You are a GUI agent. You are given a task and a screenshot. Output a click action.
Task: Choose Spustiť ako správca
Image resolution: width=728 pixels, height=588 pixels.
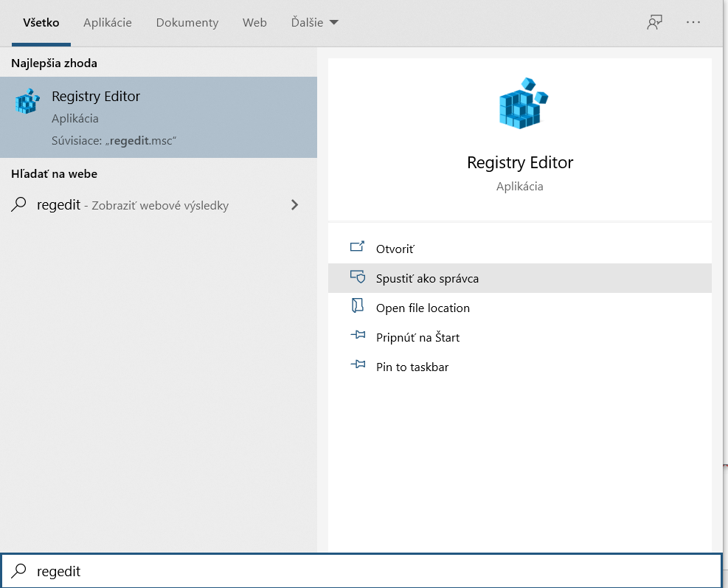click(519, 278)
